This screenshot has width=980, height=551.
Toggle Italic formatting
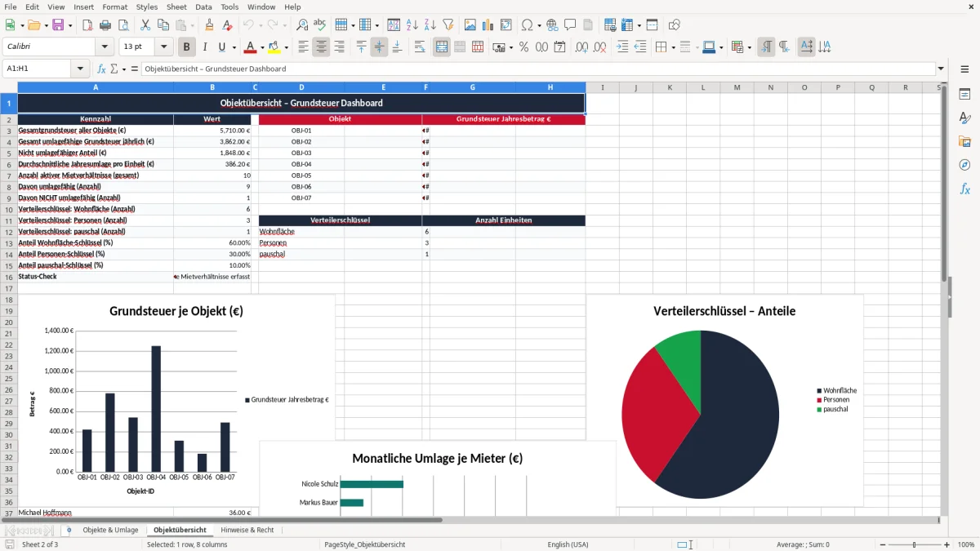point(204,47)
